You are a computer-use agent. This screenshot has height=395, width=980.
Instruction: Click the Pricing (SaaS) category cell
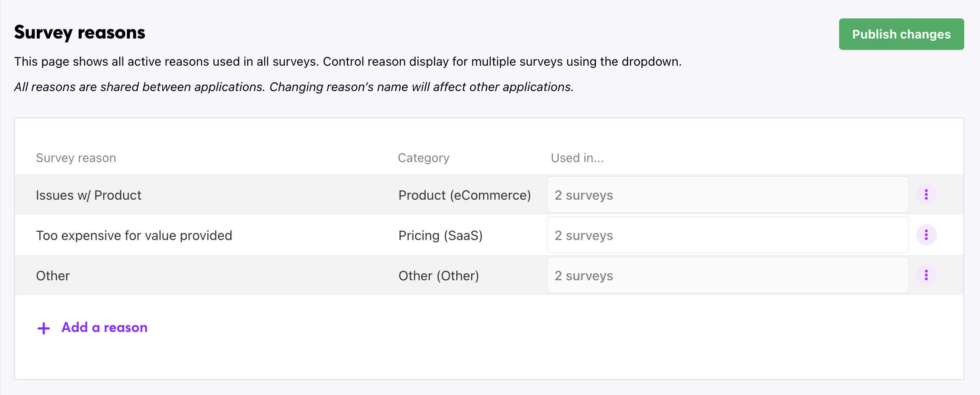(440, 236)
